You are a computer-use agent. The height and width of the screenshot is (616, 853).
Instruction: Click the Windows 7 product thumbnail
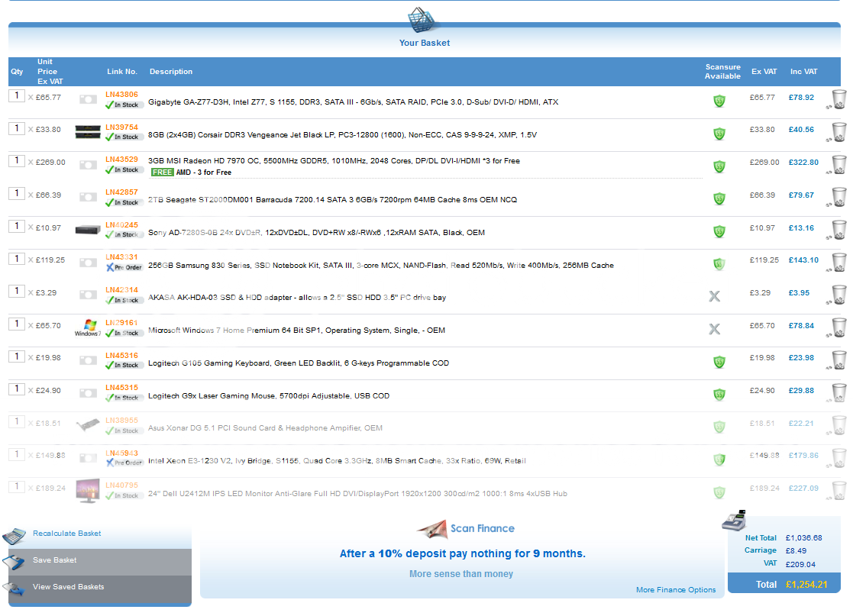(x=88, y=328)
